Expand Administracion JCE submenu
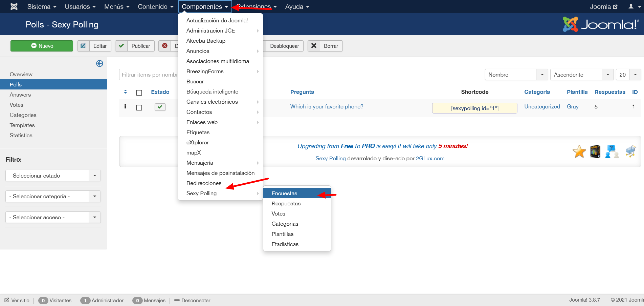The image size is (644, 306). coord(221,30)
